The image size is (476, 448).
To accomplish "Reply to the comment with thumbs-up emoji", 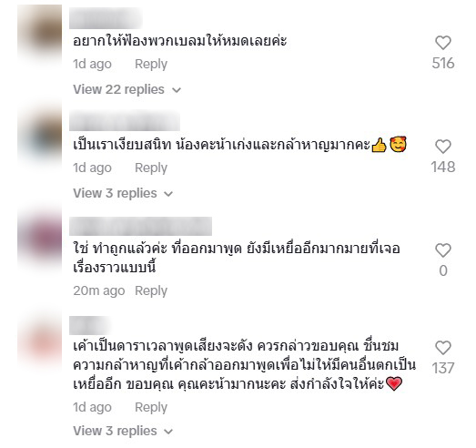I will [x=151, y=168].
